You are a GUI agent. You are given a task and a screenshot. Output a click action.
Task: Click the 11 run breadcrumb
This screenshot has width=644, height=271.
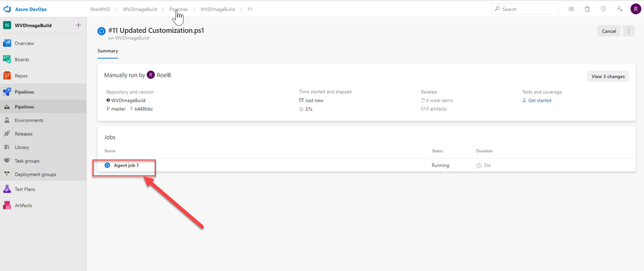250,9
